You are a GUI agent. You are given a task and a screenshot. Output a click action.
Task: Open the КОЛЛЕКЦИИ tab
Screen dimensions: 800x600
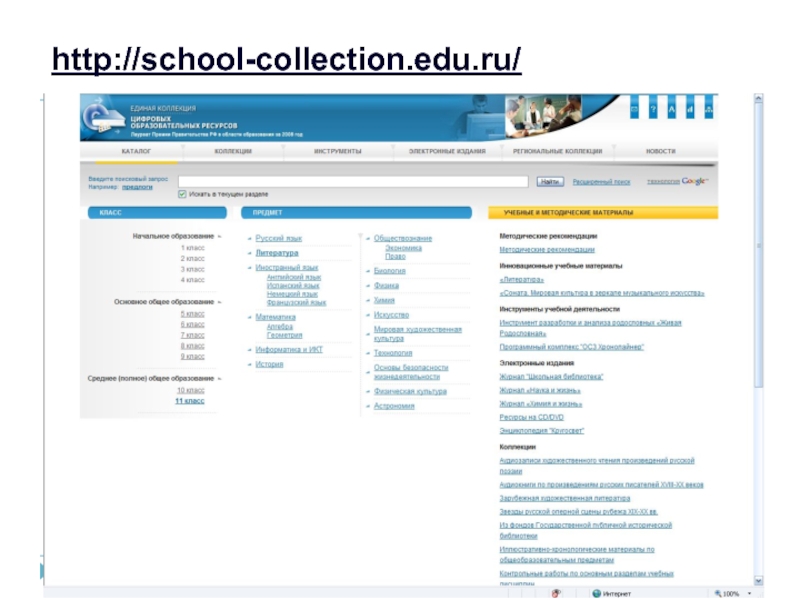[x=233, y=151]
